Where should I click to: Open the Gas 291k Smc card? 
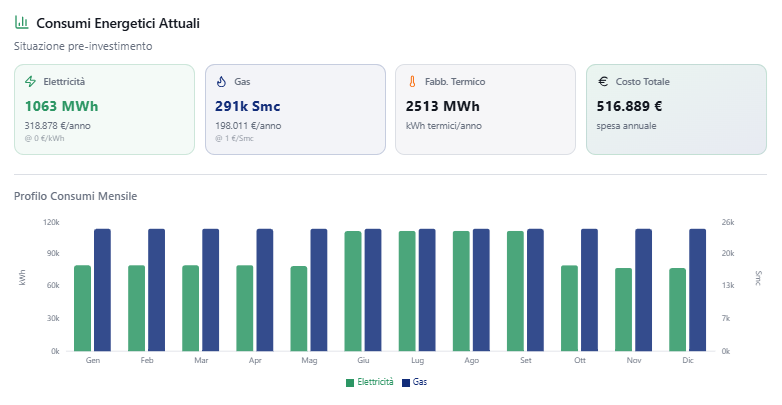[295, 110]
